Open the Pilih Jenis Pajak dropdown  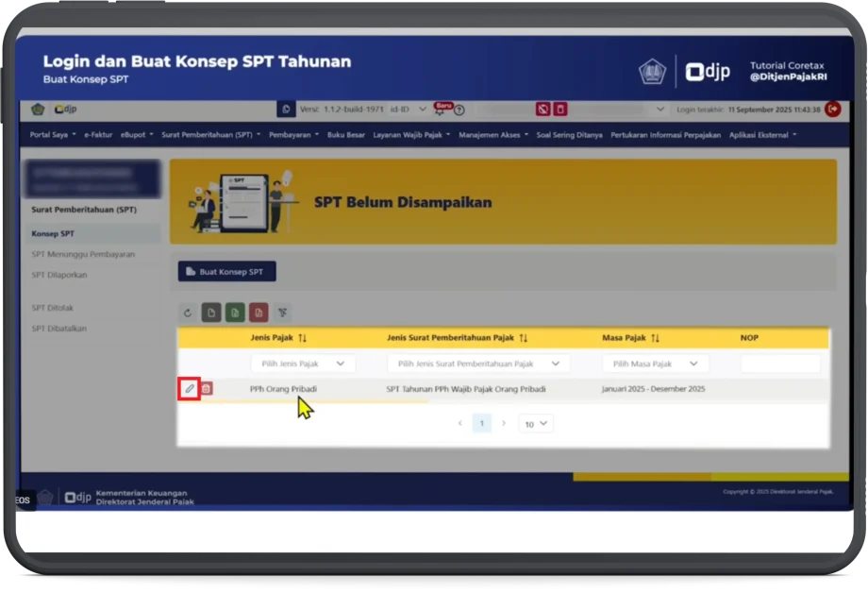tap(302, 364)
